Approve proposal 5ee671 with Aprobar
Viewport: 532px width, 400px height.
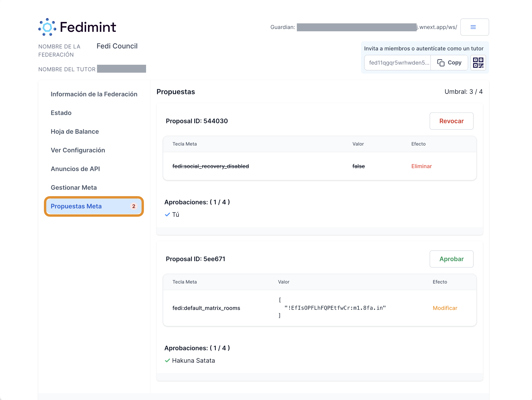tap(451, 259)
